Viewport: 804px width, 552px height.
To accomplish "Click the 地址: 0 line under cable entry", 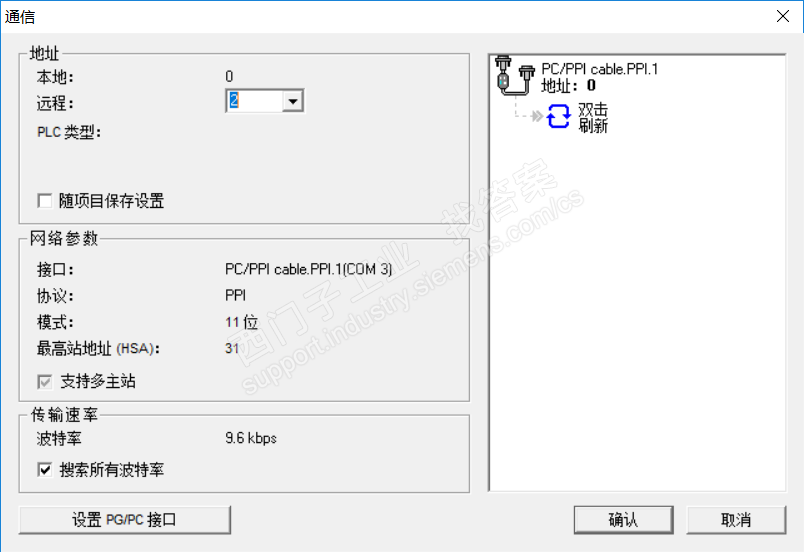I will [x=568, y=86].
